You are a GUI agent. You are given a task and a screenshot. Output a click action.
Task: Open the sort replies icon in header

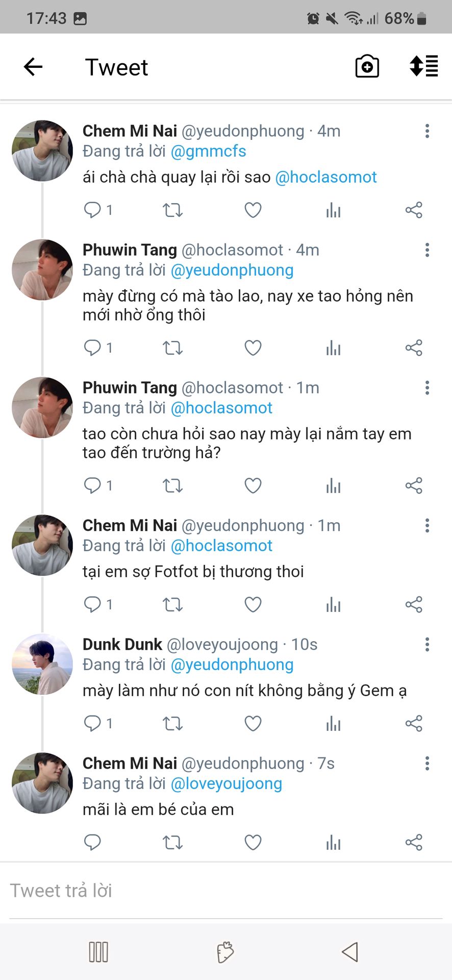[423, 66]
